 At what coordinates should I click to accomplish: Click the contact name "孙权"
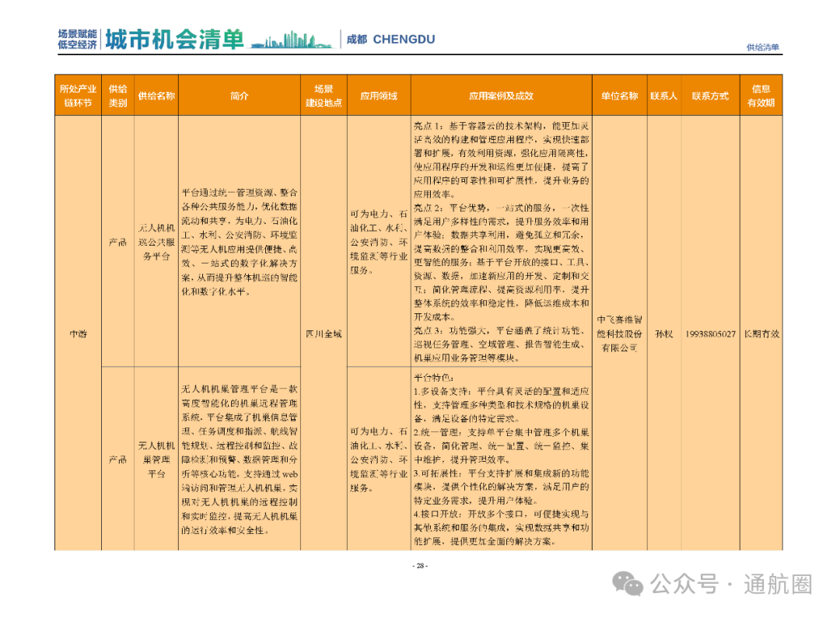(664, 333)
